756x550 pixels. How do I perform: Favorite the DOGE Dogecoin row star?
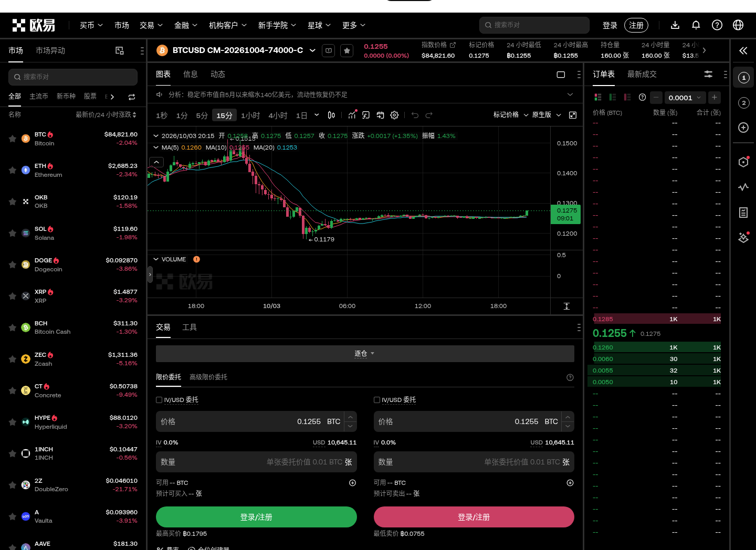tap(13, 265)
